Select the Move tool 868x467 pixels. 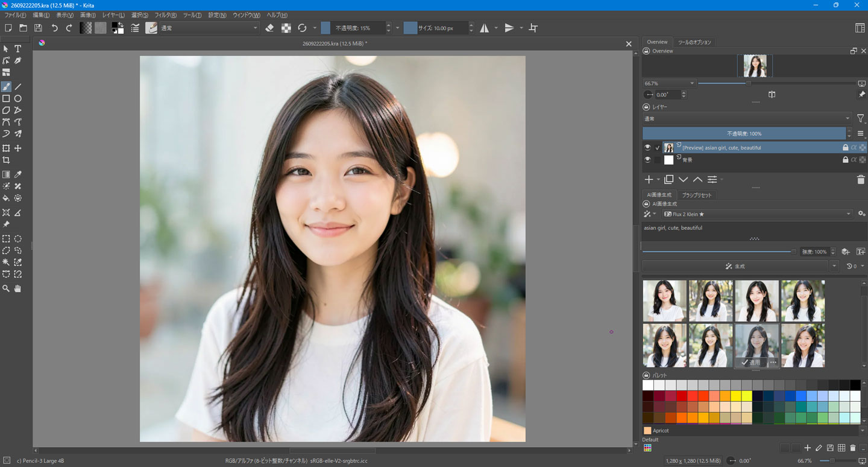(18, 148)
